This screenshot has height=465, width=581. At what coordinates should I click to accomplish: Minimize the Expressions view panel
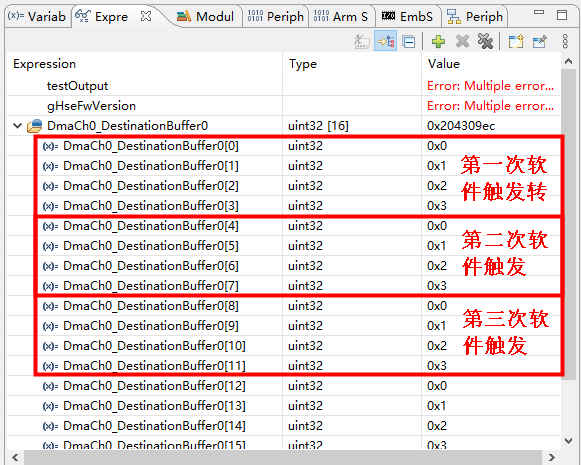(539, 13)
